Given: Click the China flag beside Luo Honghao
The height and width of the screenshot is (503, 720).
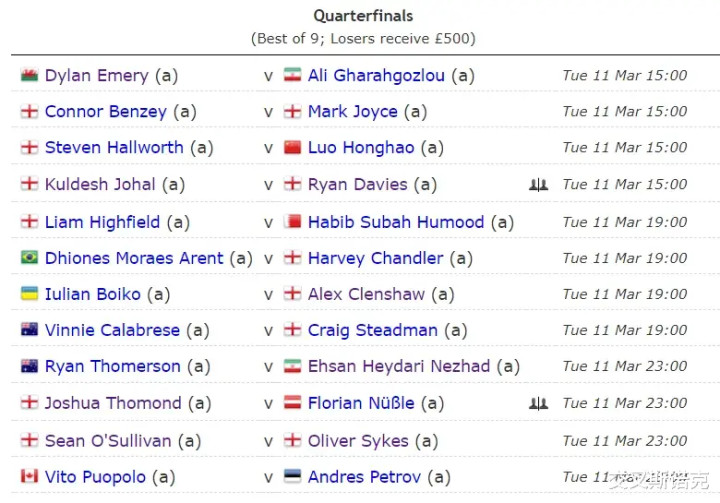Looking at the screenshot, I should pos(292,147).
